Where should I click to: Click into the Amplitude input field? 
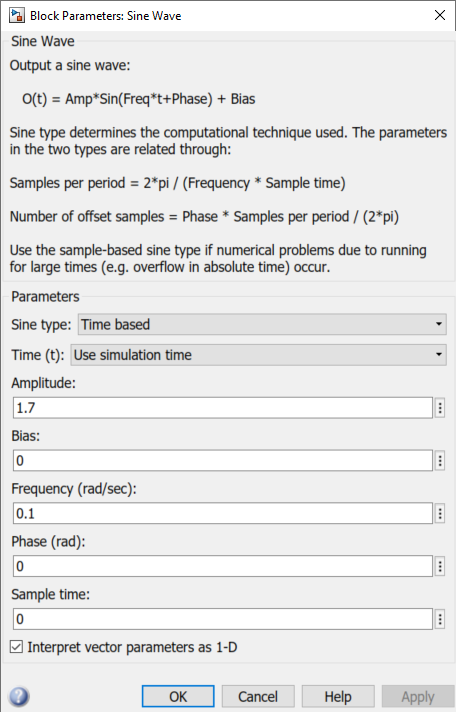click(x=223, y=408)
